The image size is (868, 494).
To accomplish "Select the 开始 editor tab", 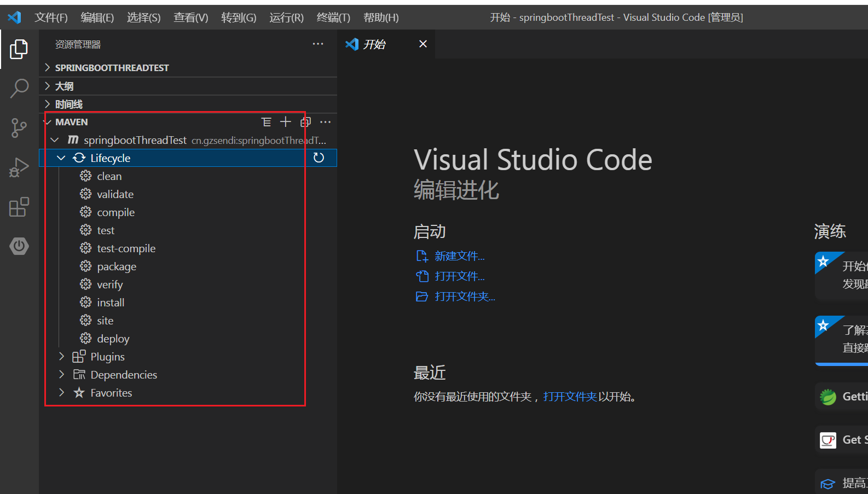I will (x=386, y=44).
